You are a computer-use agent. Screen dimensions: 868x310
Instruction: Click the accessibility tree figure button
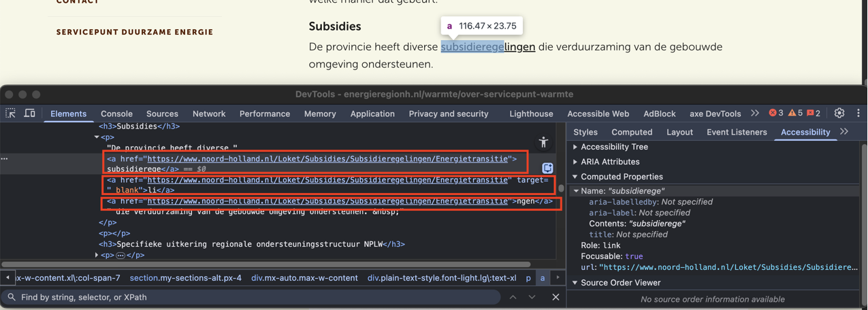[x=543, y=141]
